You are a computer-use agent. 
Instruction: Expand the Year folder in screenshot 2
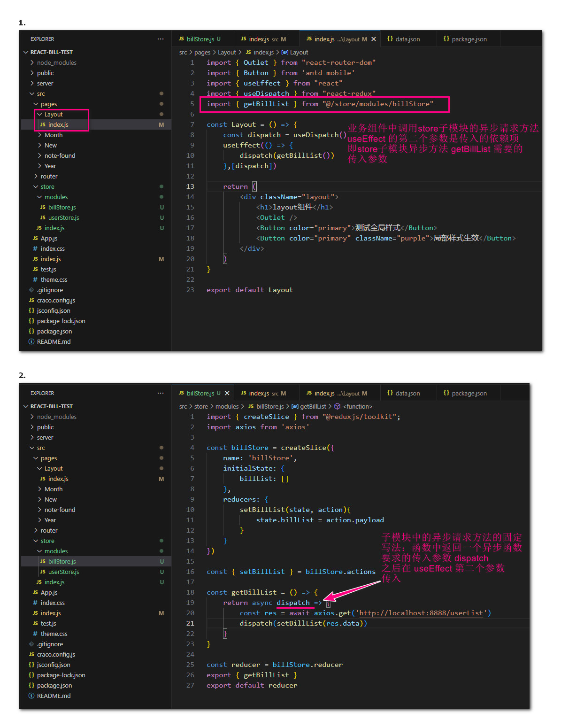click(39, 520)
